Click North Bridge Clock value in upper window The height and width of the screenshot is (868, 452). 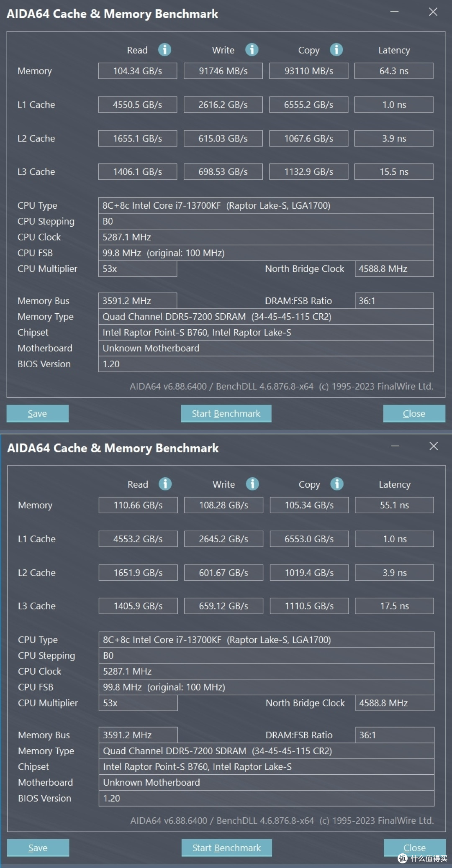pos(394,269)
